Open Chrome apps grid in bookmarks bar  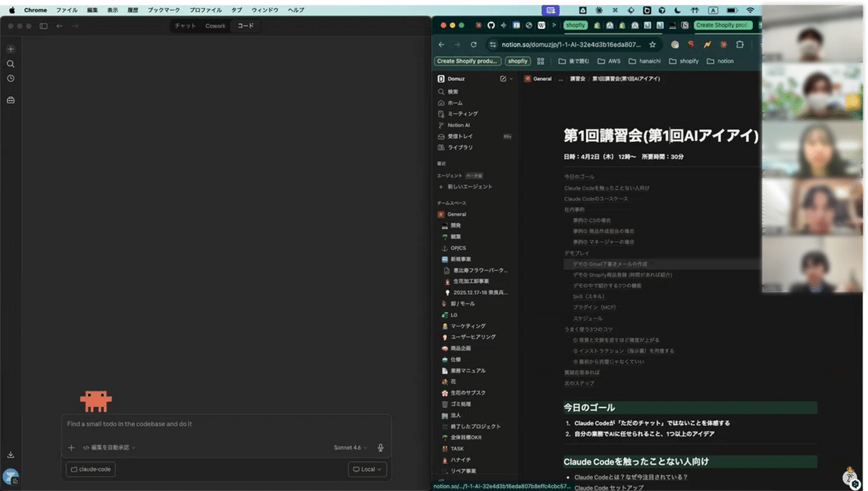click(540, 61)
